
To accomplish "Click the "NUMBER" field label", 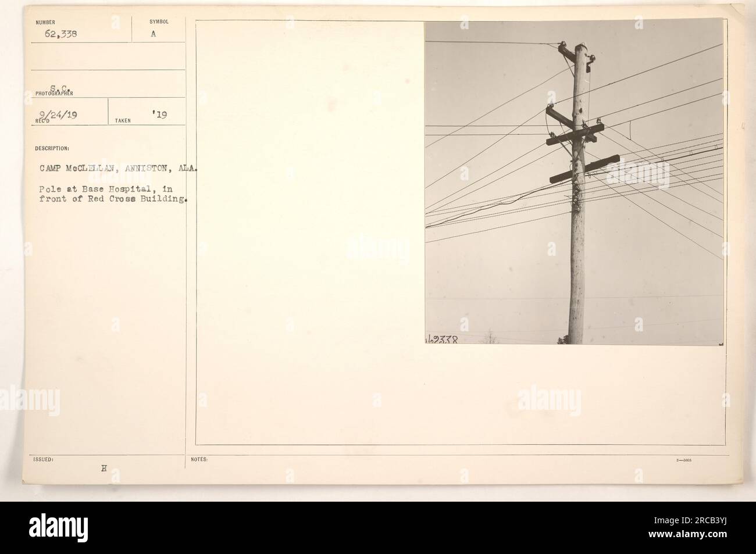I will point(44,22).
